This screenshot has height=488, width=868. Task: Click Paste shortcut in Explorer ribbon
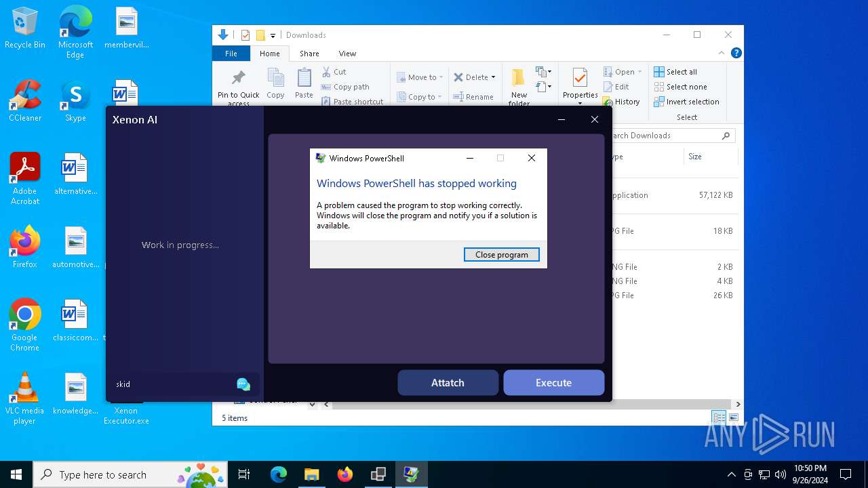click(x=352, y=102)
